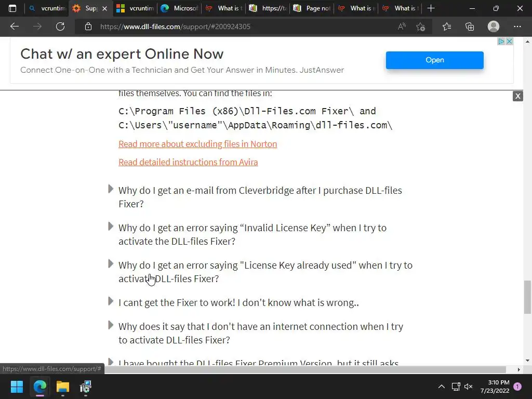Expand the License Key already used question
The height and width of the screenshot is (399, 532).
point(265,271)
